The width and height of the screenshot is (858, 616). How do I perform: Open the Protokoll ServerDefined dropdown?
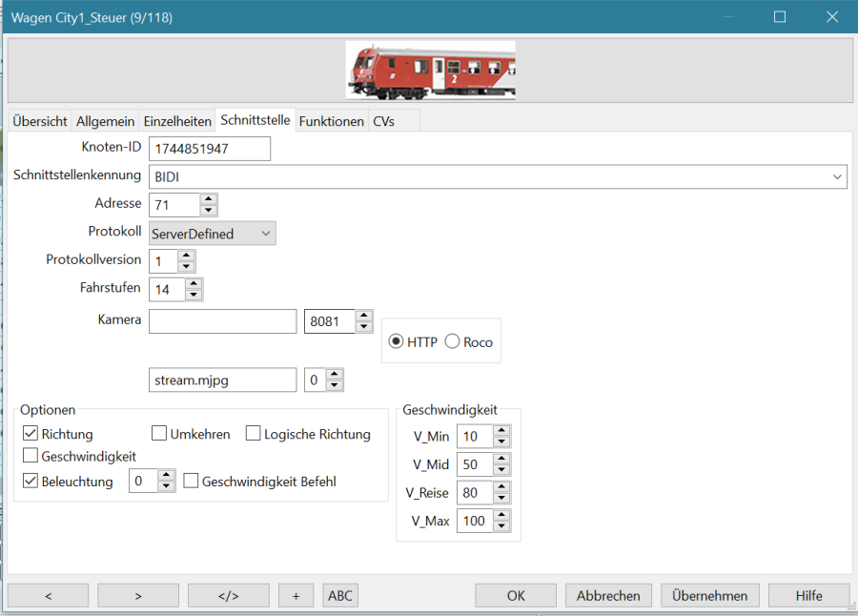266,233
